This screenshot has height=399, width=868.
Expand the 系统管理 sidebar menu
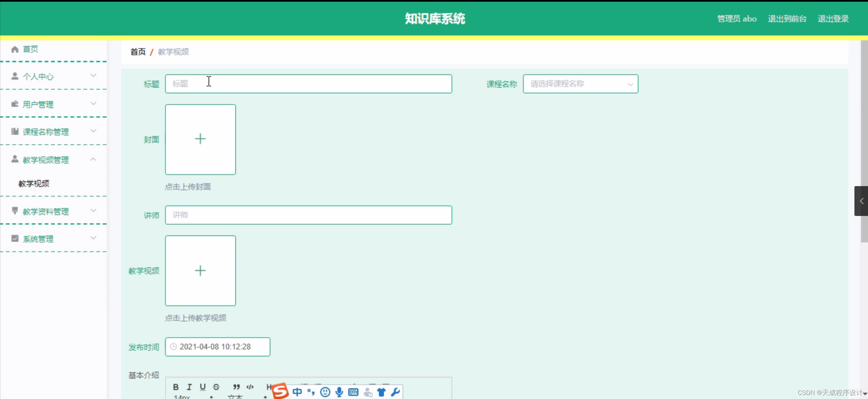pos(54,239)
